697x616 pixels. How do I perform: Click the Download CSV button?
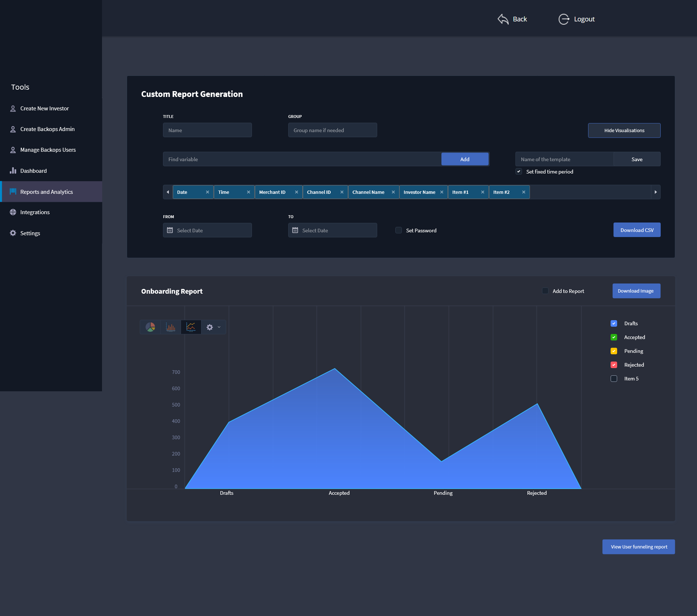coord(637,230)
